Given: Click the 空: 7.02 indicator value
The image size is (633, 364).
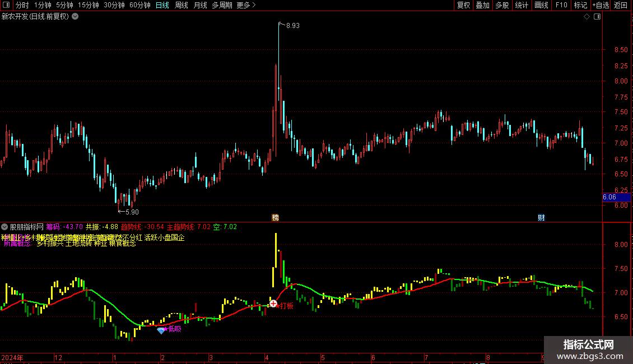Looking at the screenshot, I should tap(225, 227).
